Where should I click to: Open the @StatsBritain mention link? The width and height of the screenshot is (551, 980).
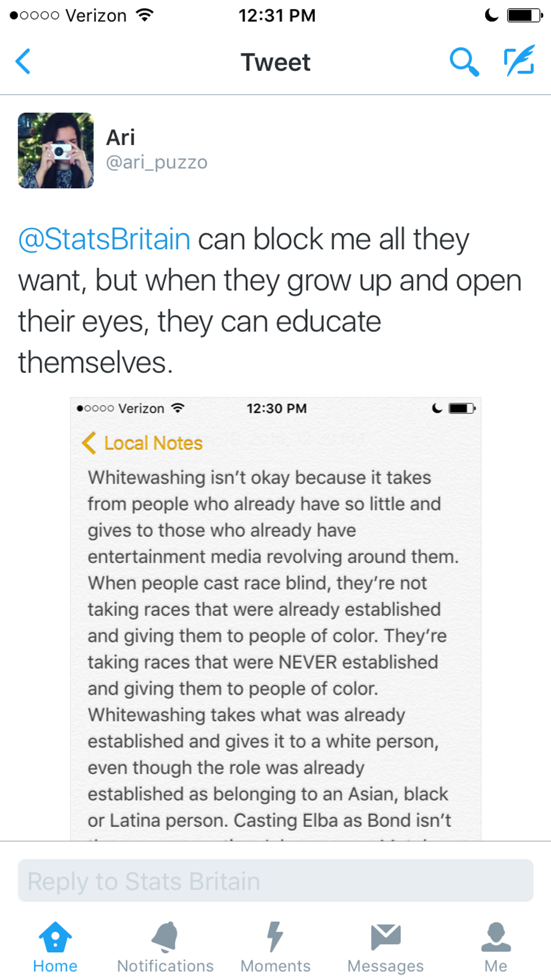(105, 239)
